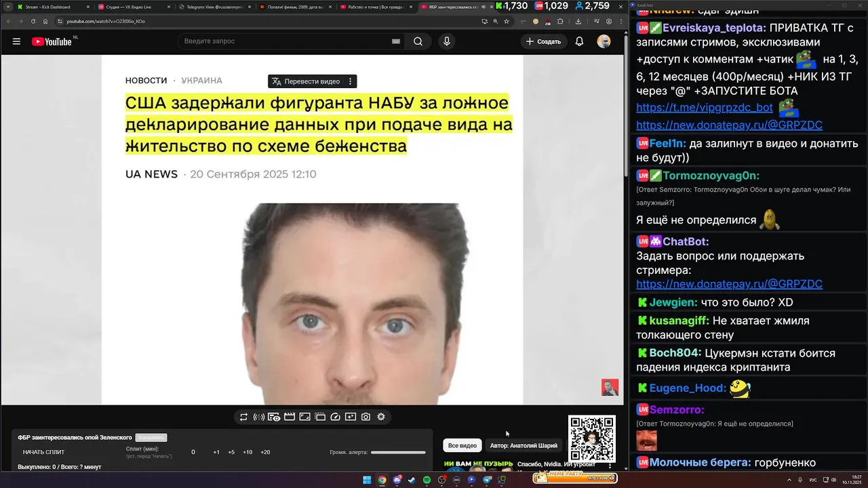Click the browser home icon
The width and height of the screenshot is (868, 488).
(45, 21)
